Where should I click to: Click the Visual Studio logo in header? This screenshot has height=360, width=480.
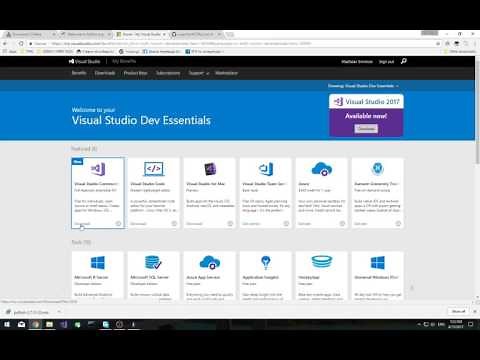(x=84, y=61)
